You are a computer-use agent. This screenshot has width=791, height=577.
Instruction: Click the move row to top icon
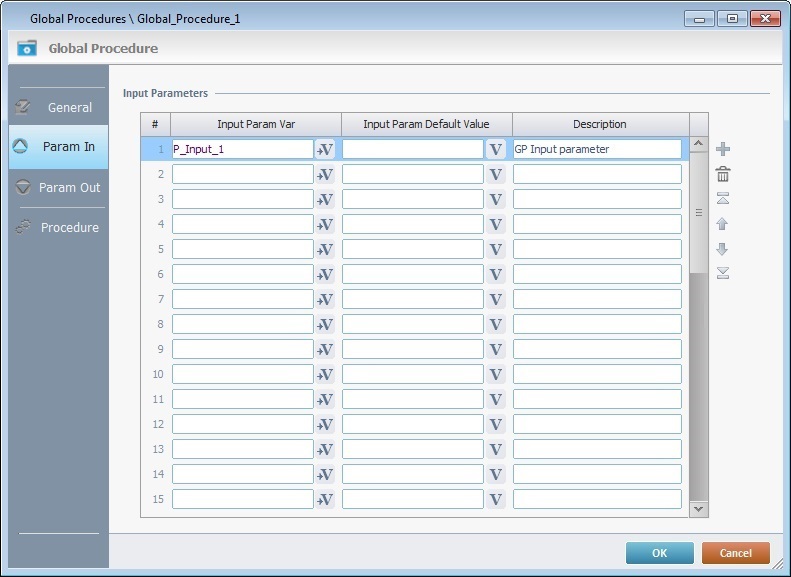723,199
